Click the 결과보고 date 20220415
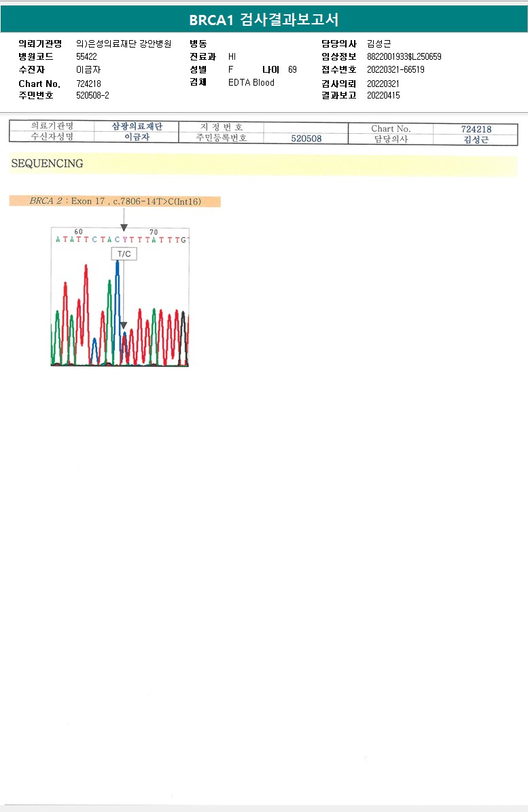 (x=383, y=95)
